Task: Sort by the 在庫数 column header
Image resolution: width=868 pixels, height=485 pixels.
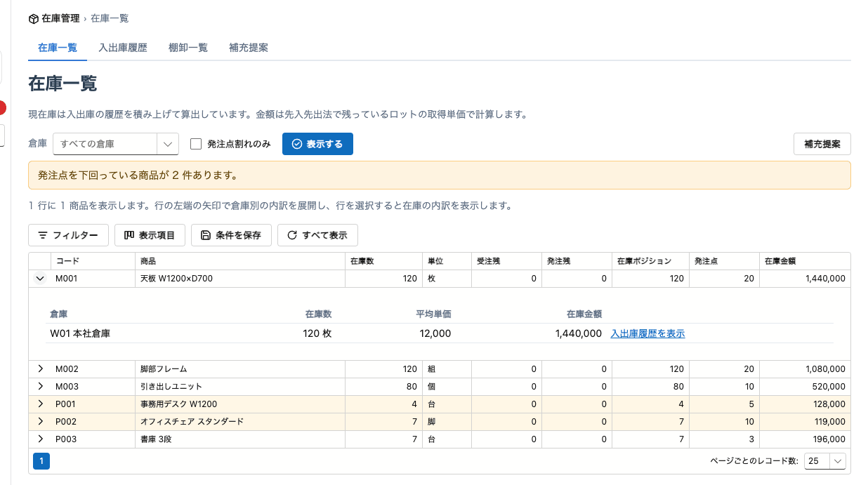Action: click(x=384, y=261)
